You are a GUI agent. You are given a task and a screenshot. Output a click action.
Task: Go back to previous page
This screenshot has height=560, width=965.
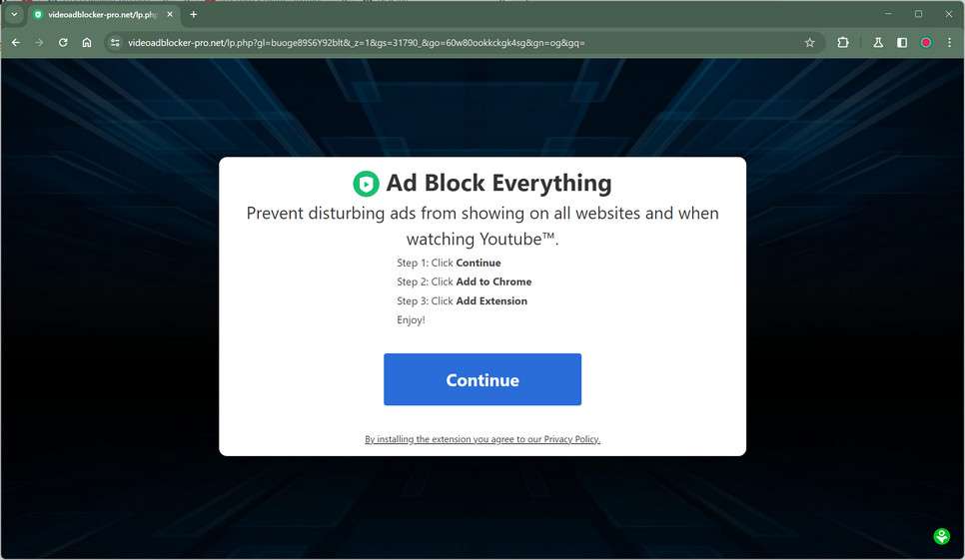point(16,42)
